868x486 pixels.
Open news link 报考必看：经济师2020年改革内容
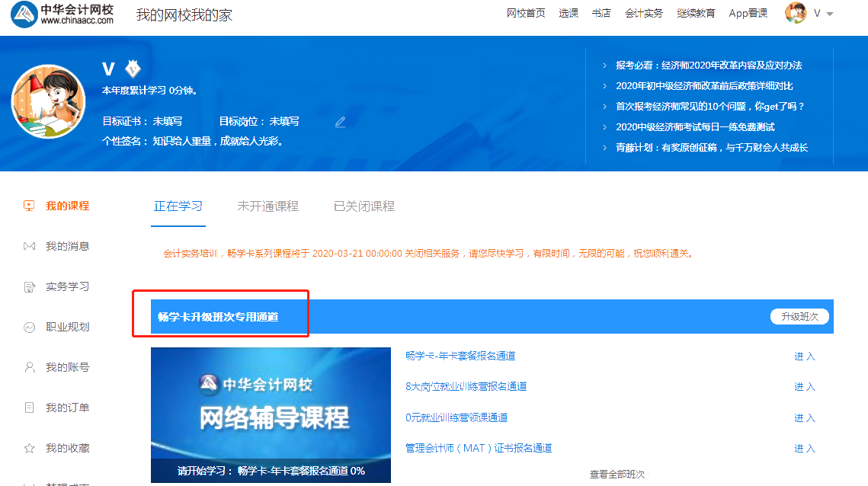click(709, 66)
